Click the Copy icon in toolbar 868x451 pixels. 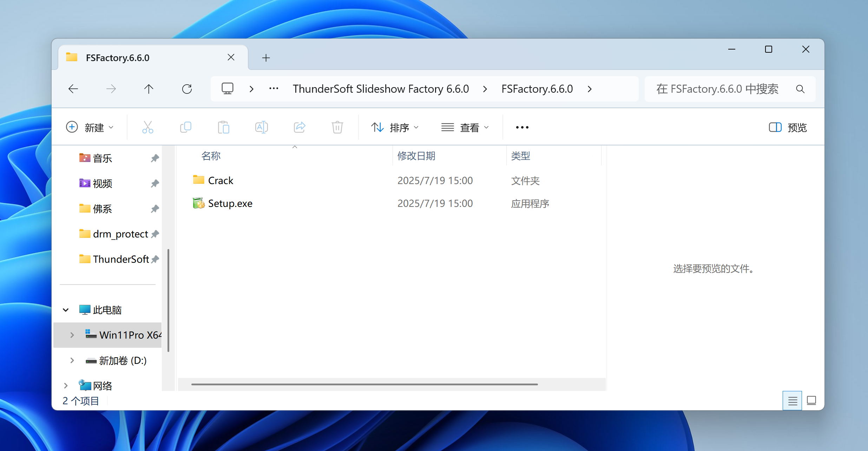(185, 127)
